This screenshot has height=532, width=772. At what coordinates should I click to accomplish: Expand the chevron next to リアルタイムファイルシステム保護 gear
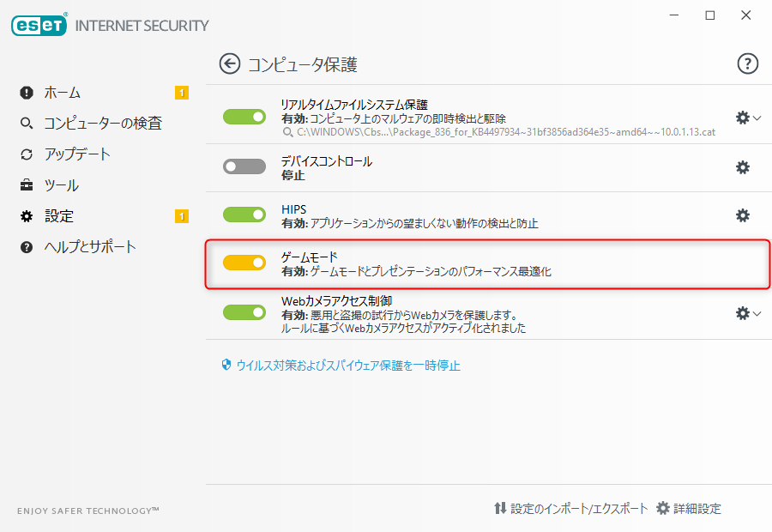pos(756,116)
